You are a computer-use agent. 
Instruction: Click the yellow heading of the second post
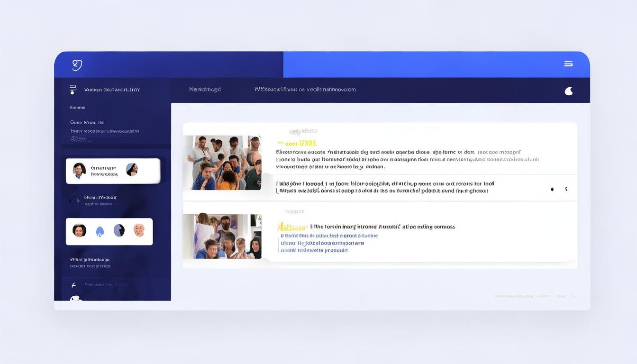(x=292, y=227)
